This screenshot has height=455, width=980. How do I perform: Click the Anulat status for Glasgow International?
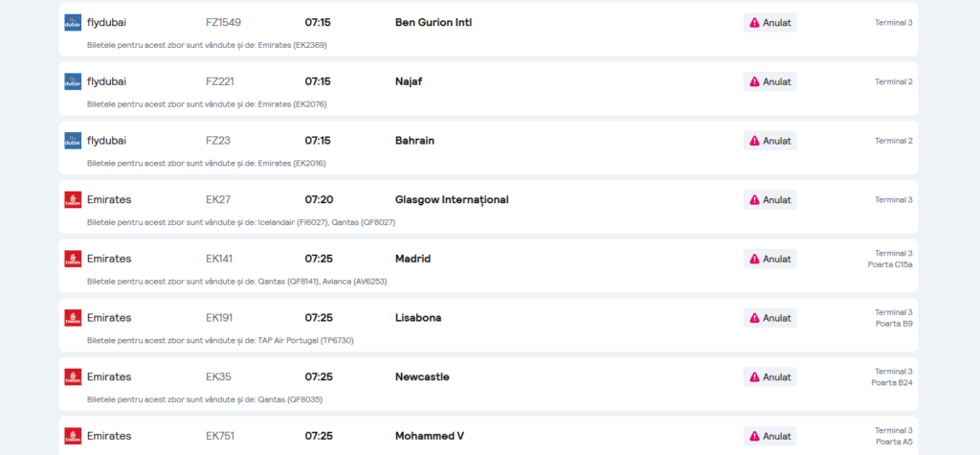point(769,200)
